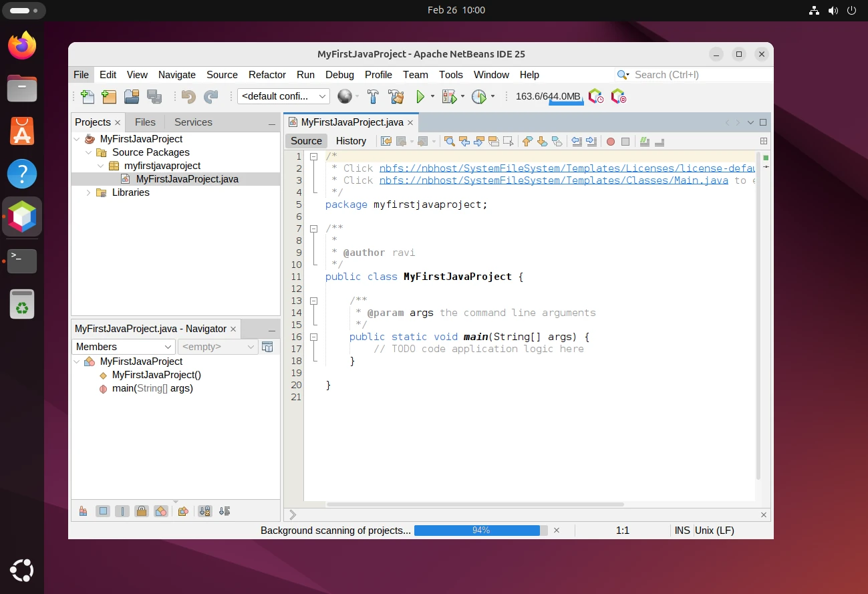Click the editor horizontal scrollbar
Screen dimensions: 868x594
(475, 504)
